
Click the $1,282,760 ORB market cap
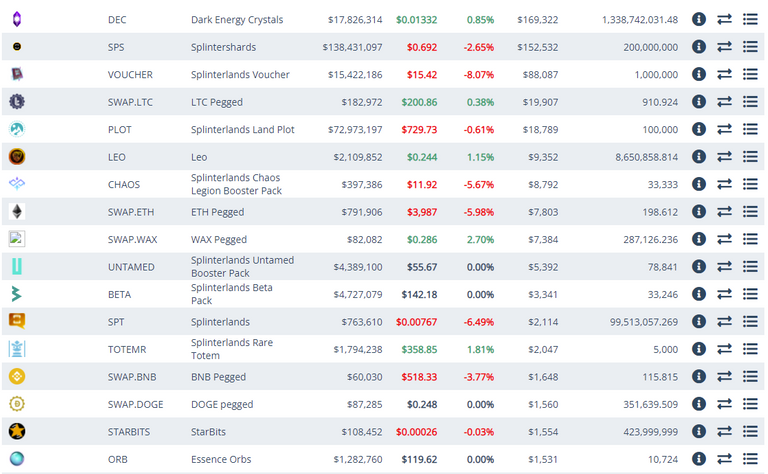(358, 459)
